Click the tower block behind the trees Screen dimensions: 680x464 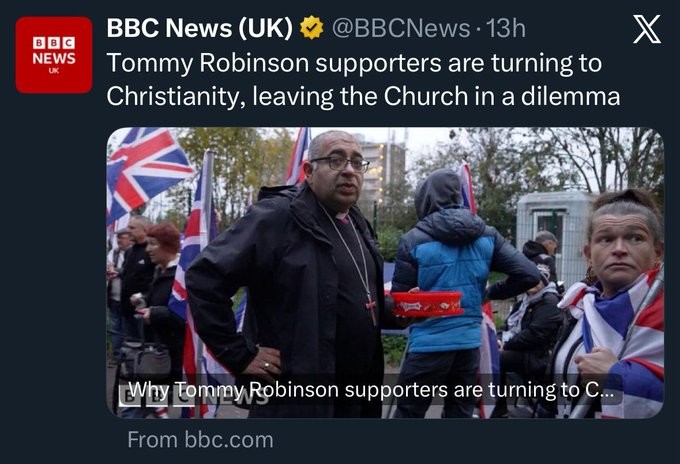382,171
